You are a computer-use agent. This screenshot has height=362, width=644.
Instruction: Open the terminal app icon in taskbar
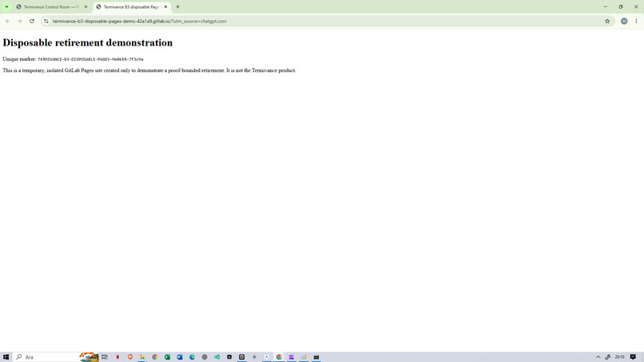point(316,357)
